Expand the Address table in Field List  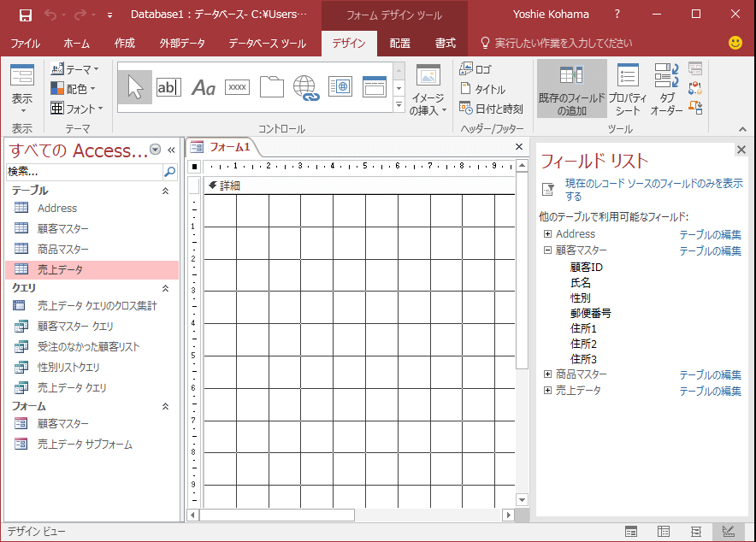coord(547,234)
